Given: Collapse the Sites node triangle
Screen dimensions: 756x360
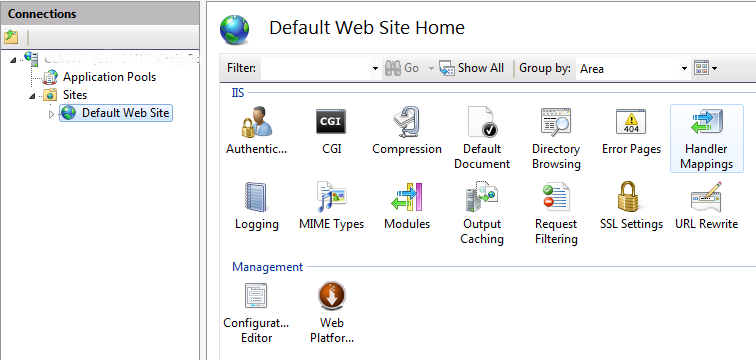Looking at the screenshot, I should 32,96.
